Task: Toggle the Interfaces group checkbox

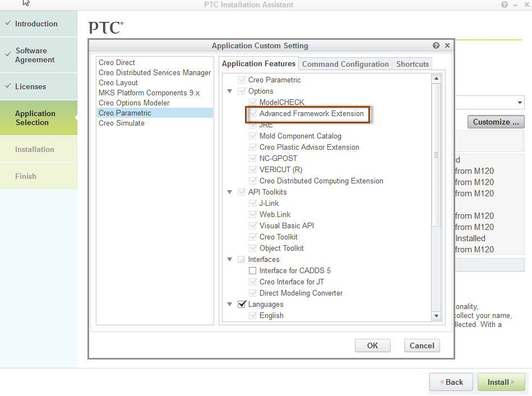Action: tap(242, 259)
